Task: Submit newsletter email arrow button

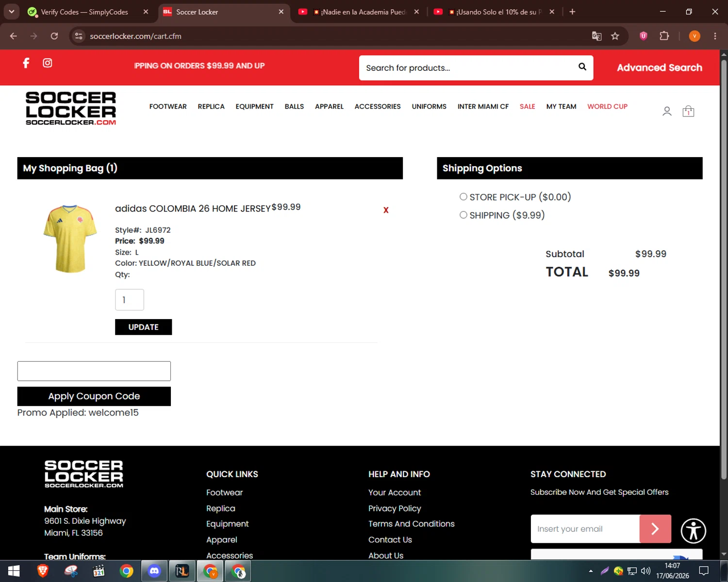Action: (x=655, y=529)
